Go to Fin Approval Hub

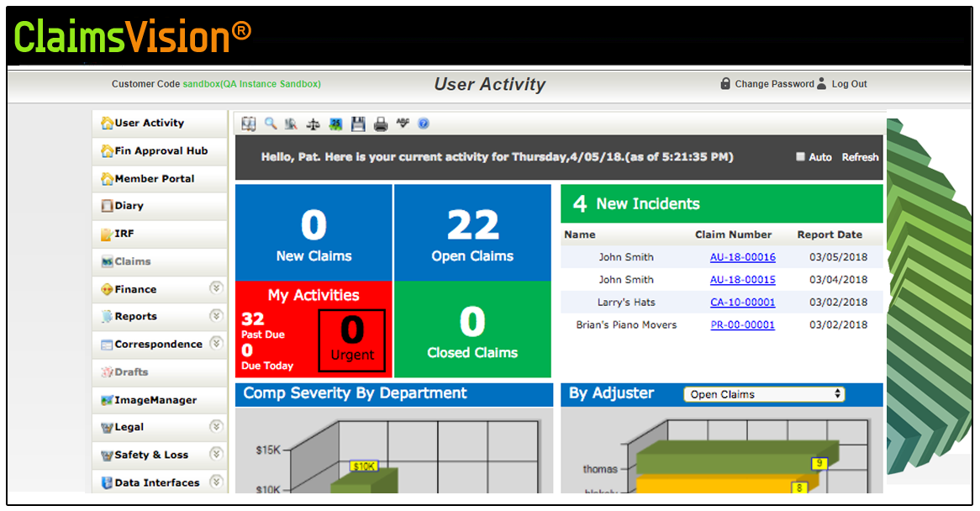click(160, 151)
